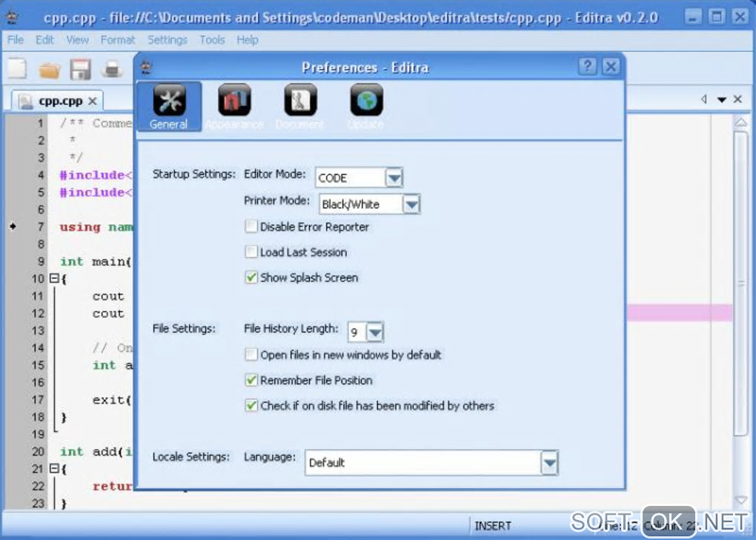Image resolution: width=756 pixels, height=540 pixels.
Task: Minimize the Editra main window
Action: pyautogui.click(x=693, y=17)
